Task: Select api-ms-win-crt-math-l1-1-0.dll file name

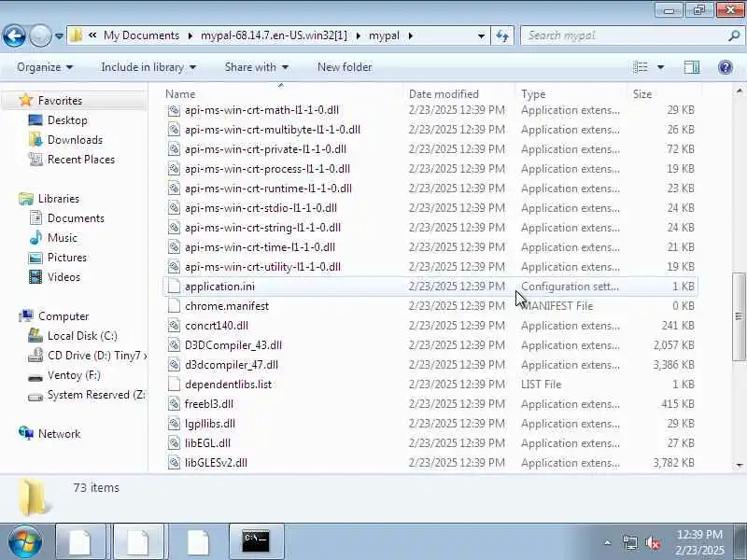Action: click(261, 110)
